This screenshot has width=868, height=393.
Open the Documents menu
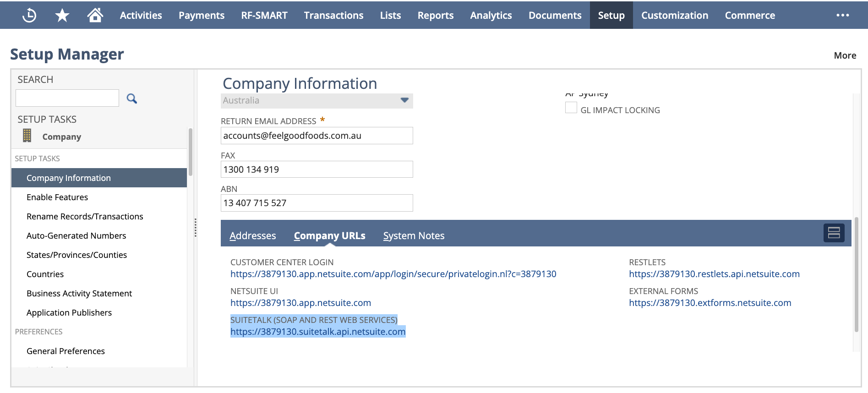click(555, 15)
